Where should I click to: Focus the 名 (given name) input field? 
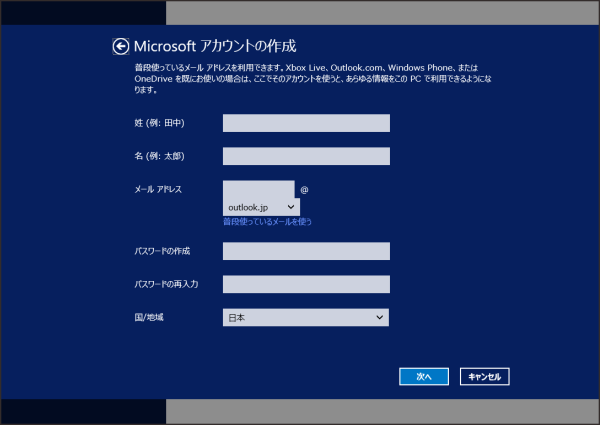306,156
